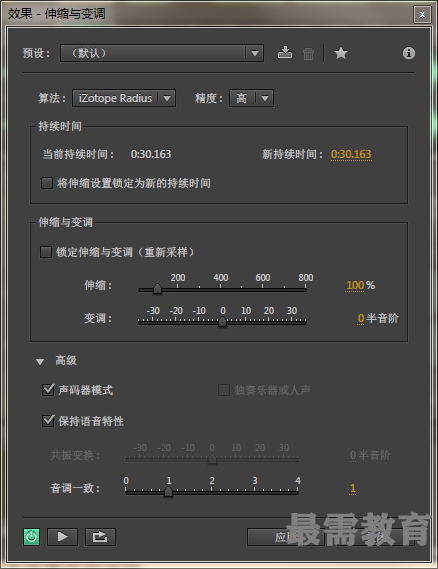The width and height of the screenshot is (438, 569).
Task: Click the 新持续时间 value 0:30.163
Action: [x=351, y=154]
